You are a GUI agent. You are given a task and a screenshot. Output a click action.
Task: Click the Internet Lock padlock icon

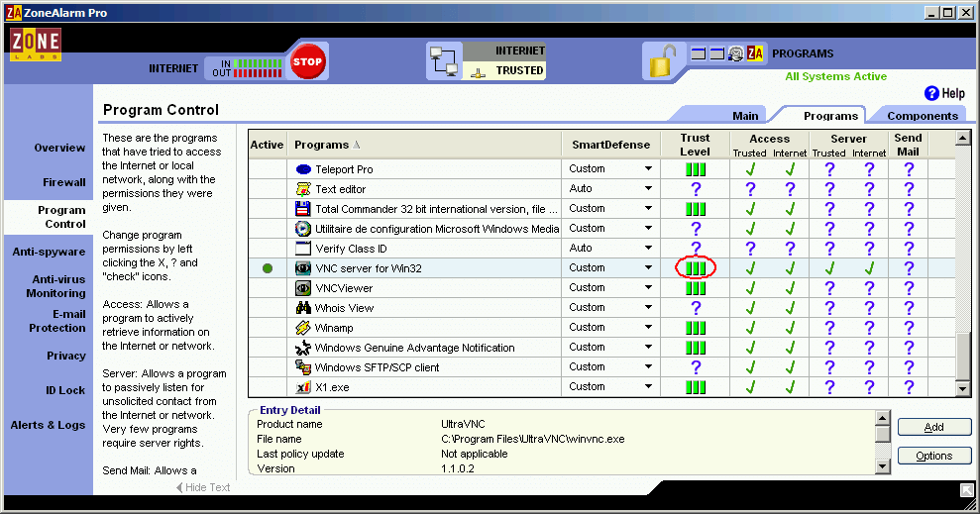663,61
